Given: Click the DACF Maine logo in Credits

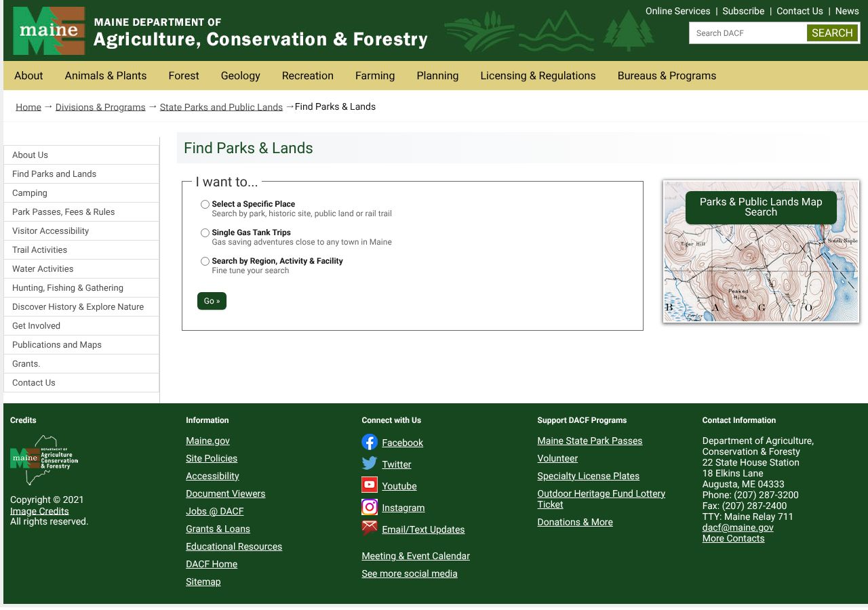Looking at the screenshot, I should tap(44, 460).
